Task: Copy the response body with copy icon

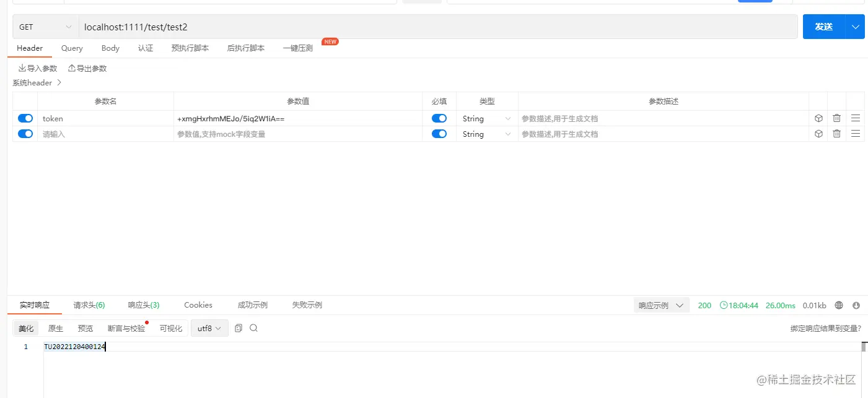Action: pyautogui.click(x=239, y=328)
